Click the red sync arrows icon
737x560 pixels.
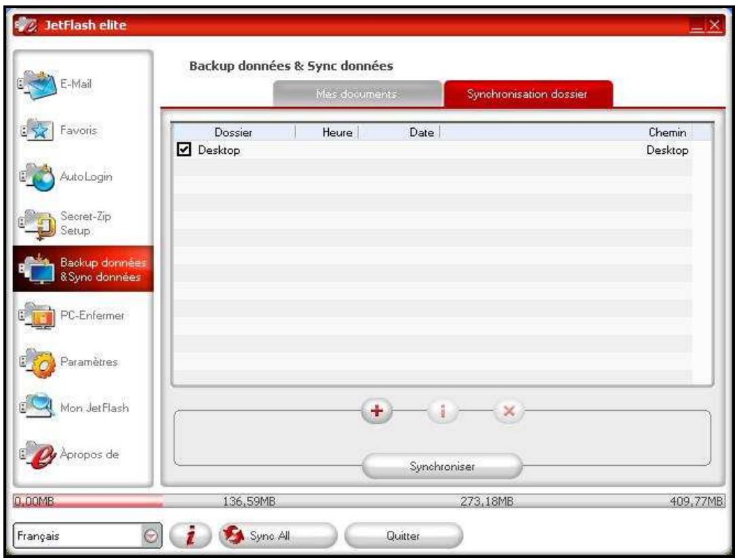tap(233, 535)
